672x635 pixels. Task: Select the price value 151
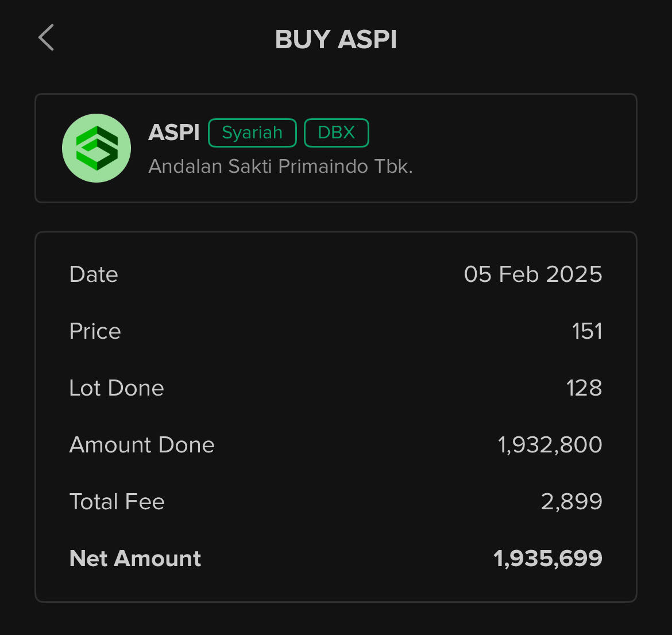point(586,331)
